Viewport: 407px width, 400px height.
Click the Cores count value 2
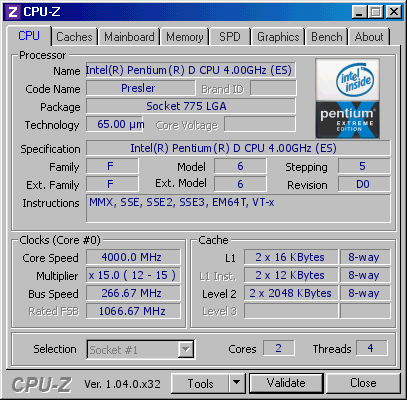[279, 348]
